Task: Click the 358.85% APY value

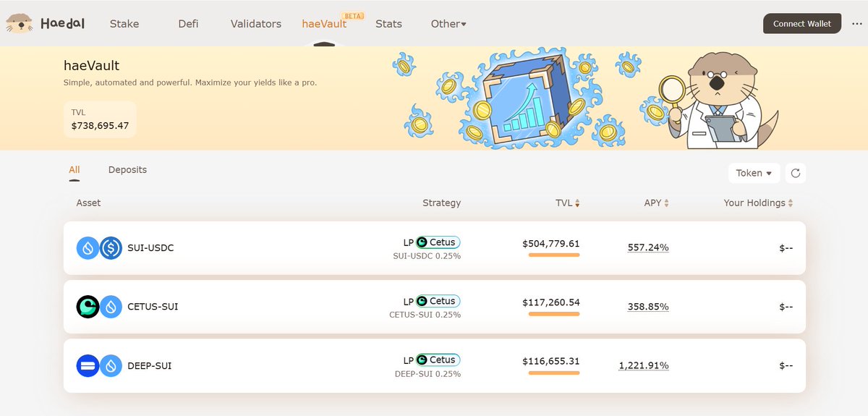Action: click(x=648, y=307)
